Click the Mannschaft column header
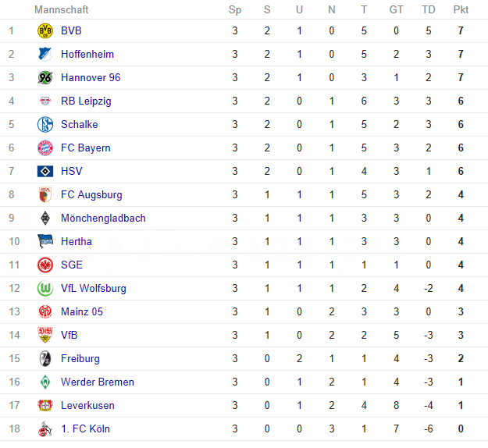This screenshot has width=488, height=448. 62,9
